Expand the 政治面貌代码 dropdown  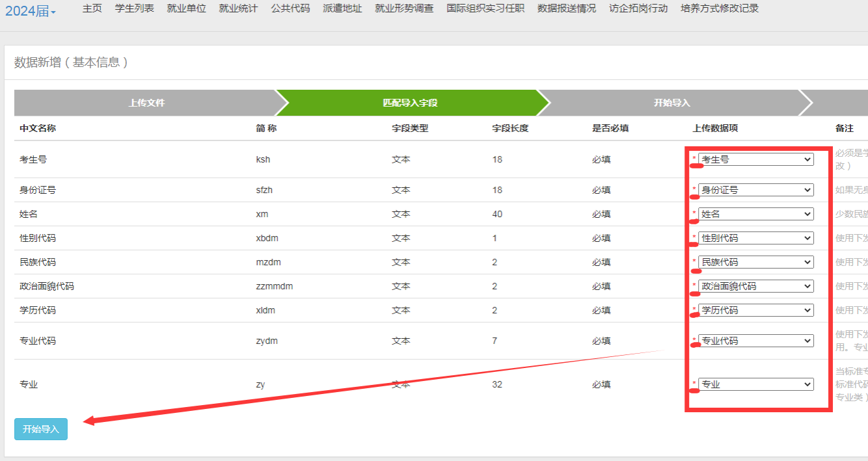tap(755, 286)
